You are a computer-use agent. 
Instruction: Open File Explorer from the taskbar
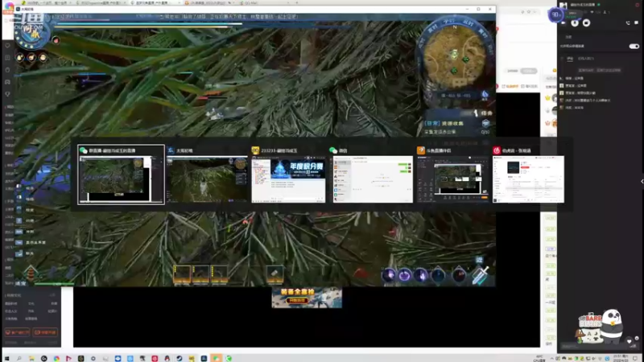(31, 358)
